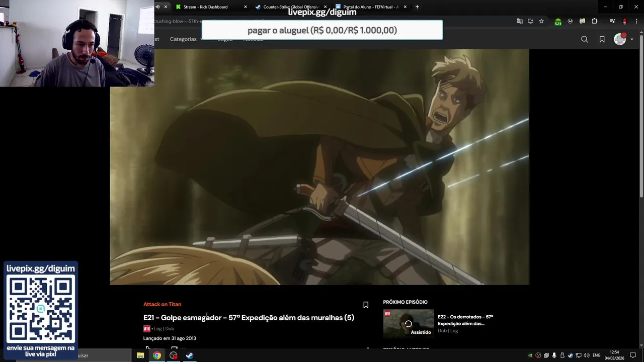Click the E21 – Golpe esmagador episode title

[249, 318]
